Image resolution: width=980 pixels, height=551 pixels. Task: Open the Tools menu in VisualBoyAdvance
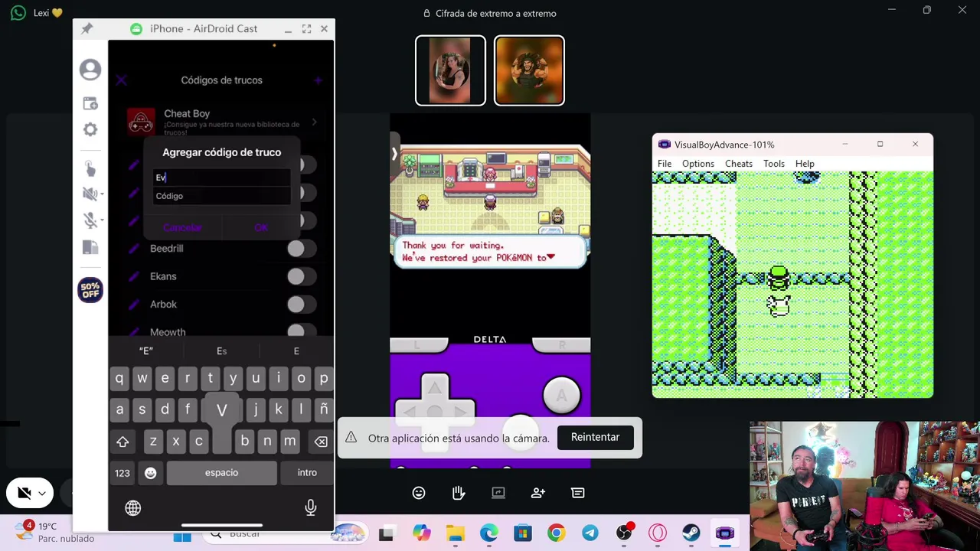click(774, 164)
